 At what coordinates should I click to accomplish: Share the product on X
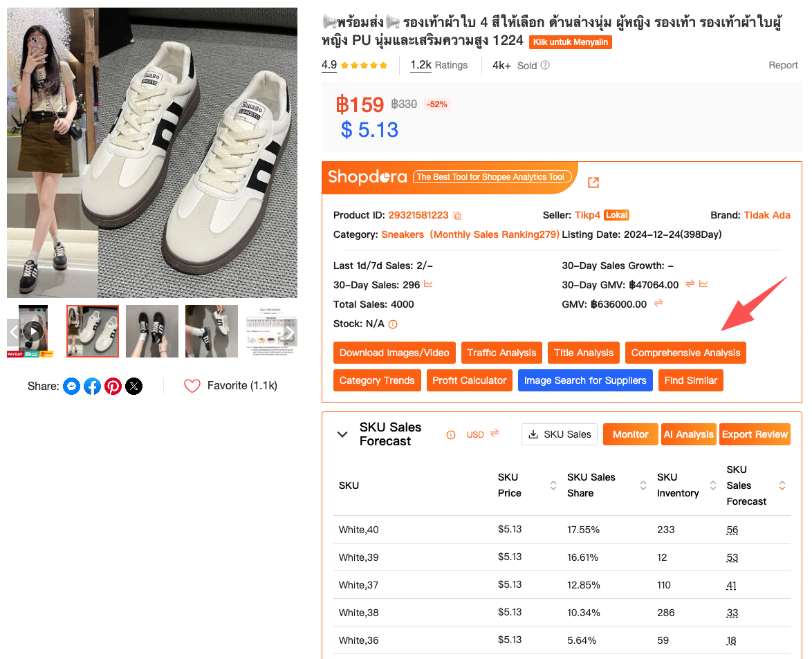click(133, 386)
